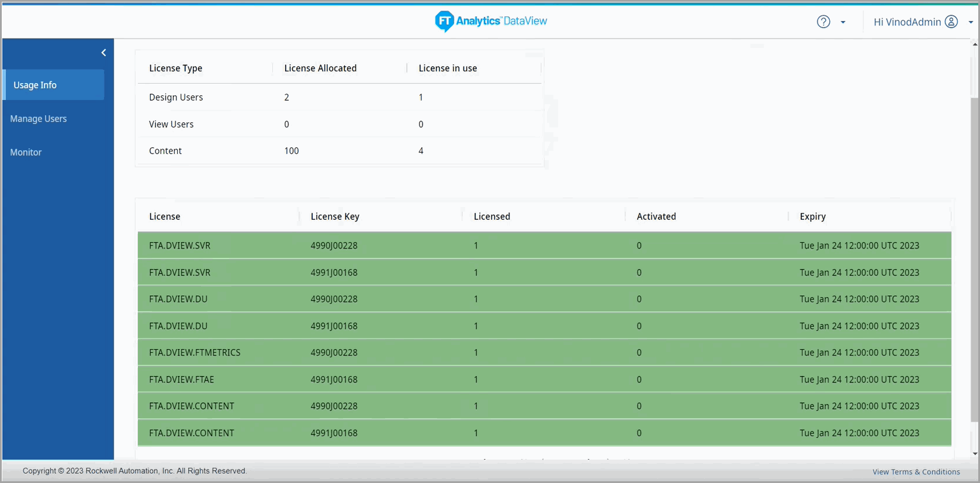Click the Content in-use value 4
The image size is (980, 483).
[421, 151]
